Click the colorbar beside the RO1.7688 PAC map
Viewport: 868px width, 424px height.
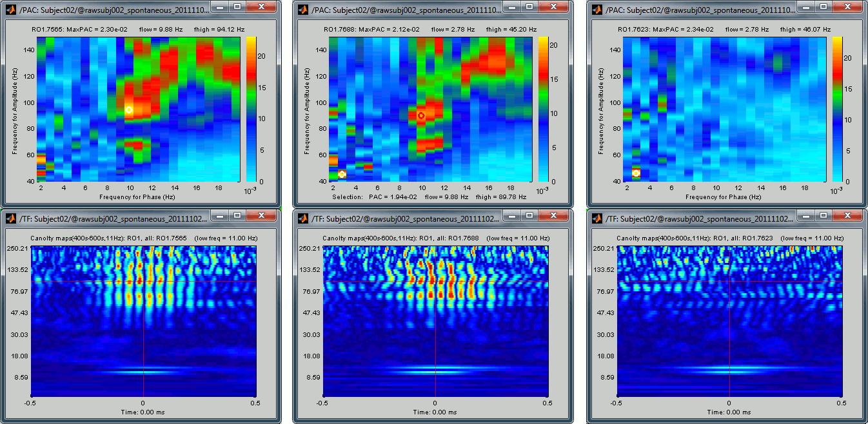click(544, 108)
